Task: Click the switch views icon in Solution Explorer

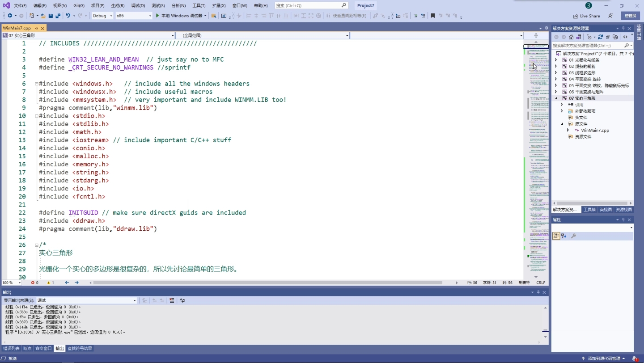Action: coord(579,37)
